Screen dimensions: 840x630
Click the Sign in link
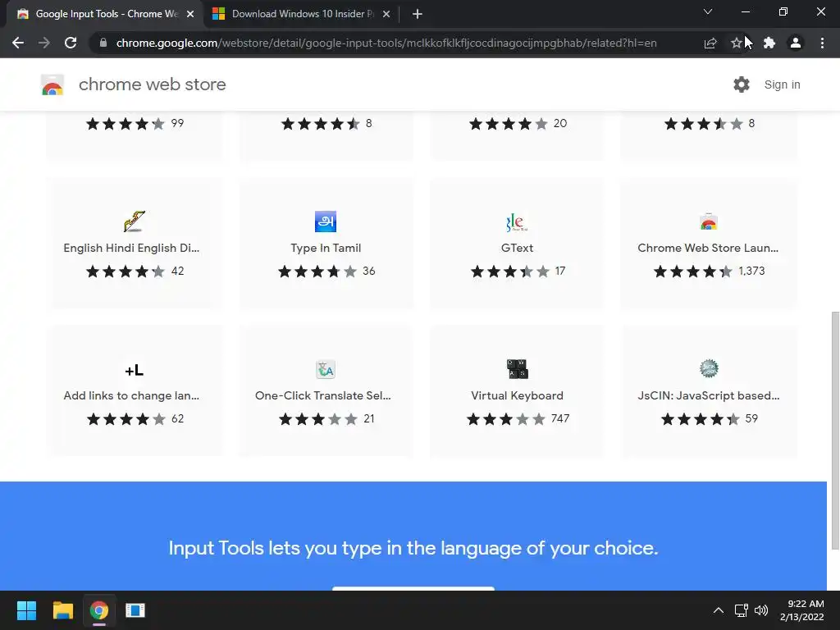coord(782,84)
